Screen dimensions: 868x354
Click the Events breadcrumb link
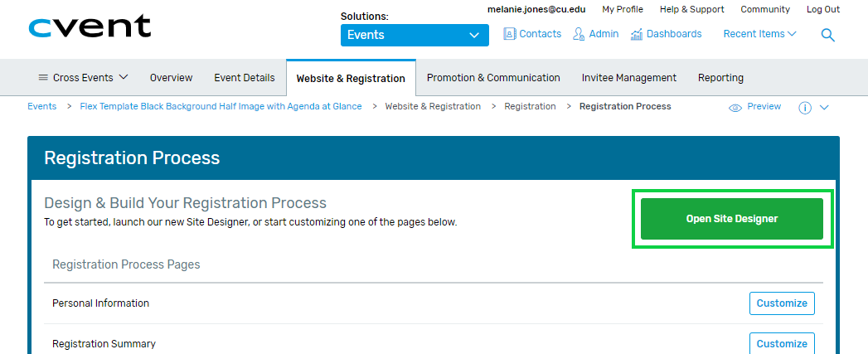[42, 106]
